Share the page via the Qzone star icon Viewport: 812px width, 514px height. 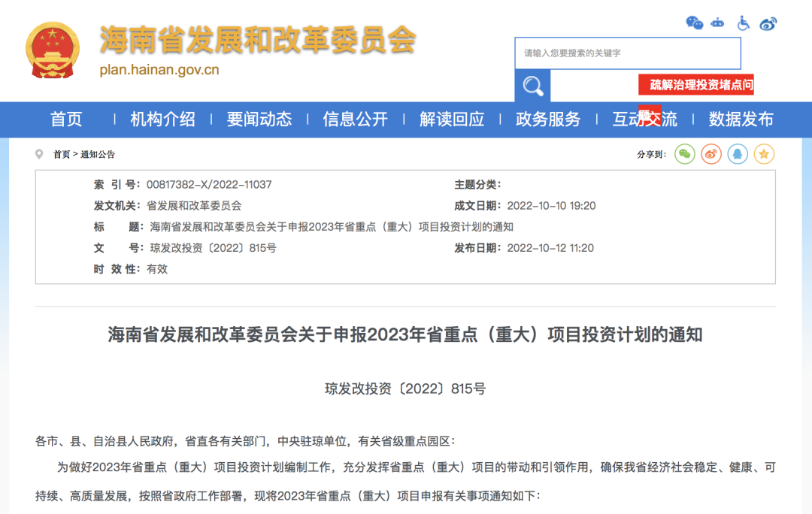click(x=764, y=154)
